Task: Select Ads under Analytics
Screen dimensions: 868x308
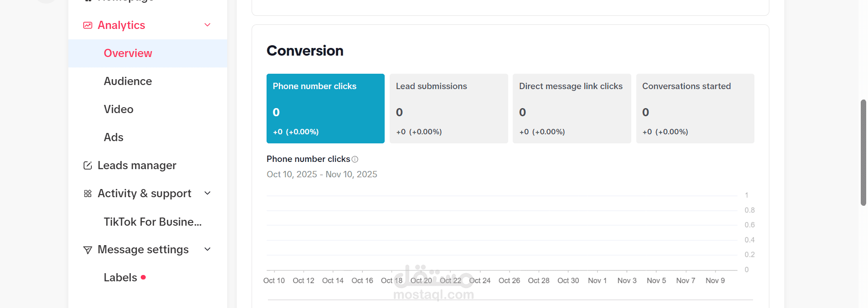Action: point(114,137)
